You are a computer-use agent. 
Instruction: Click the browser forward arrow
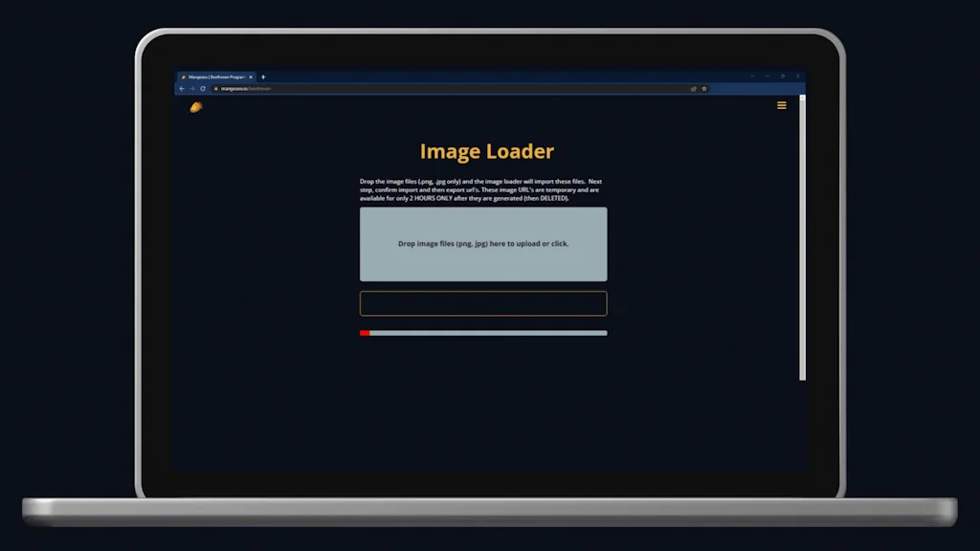tap(191, 88)
